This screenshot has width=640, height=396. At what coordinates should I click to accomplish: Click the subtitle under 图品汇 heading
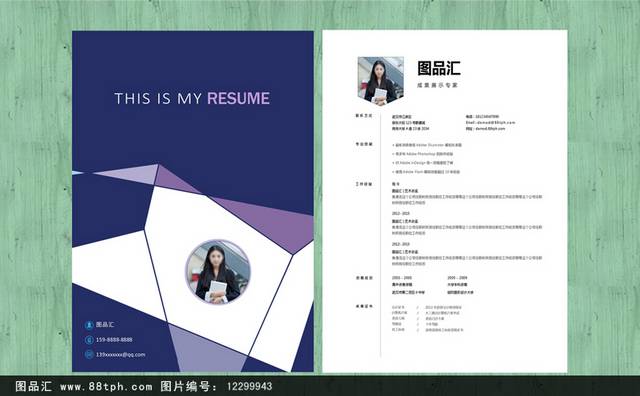[x=437, y=85]
